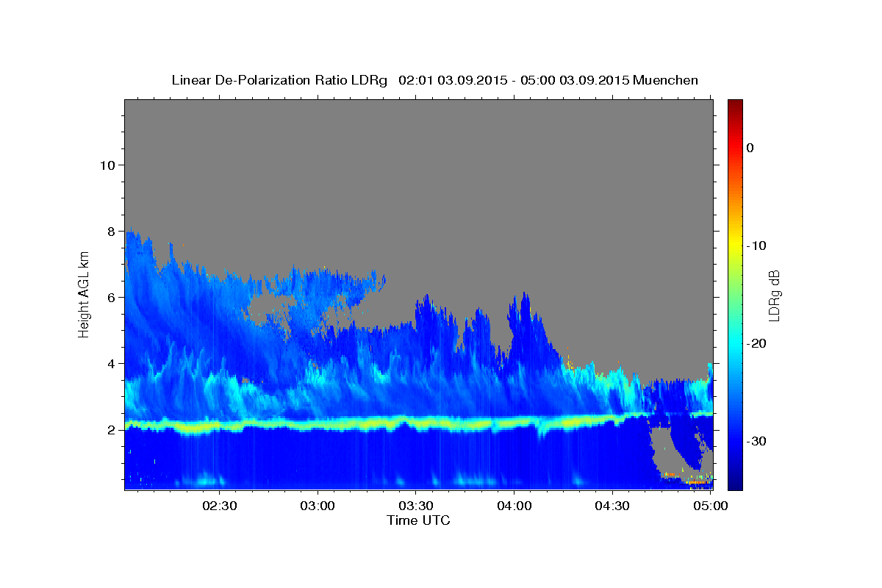
Task: Click the "Muenchen" location text in the title
Action: click(x=665, y=79)
